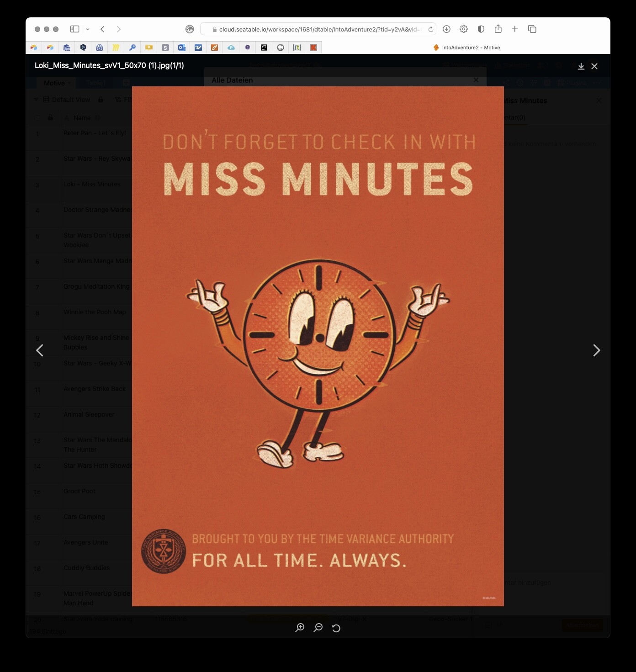Toggle the Safari sidebar
The height and width of the screenshot is (672, 636).
click(74, 29)
